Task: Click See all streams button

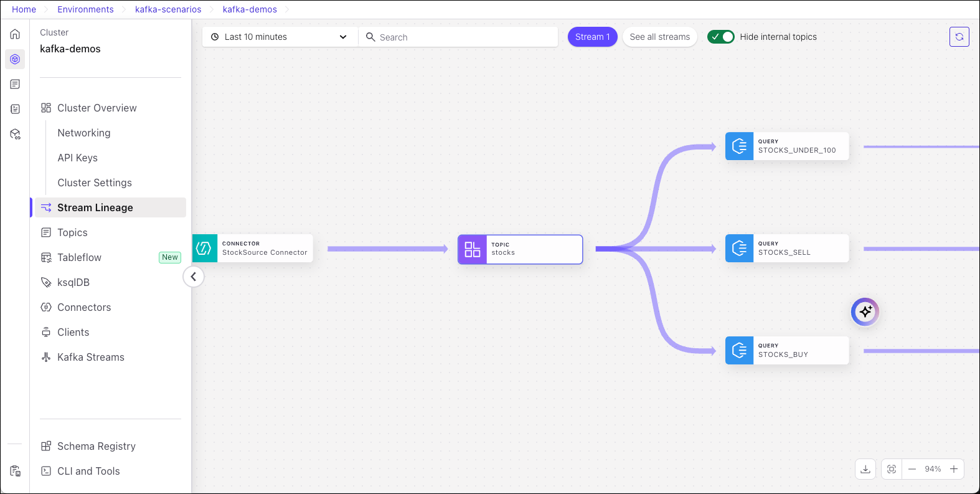Action: click(659, 37)
